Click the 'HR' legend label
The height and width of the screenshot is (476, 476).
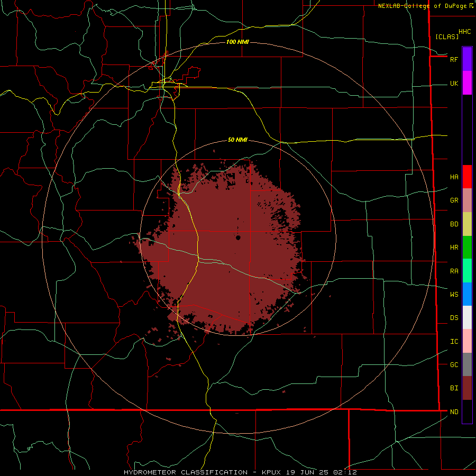pos(454,248)
